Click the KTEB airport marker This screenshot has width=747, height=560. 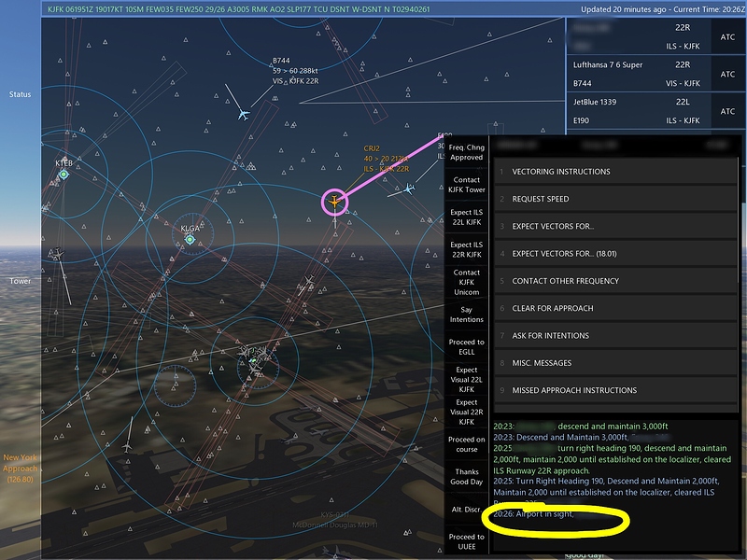point(63,175)
